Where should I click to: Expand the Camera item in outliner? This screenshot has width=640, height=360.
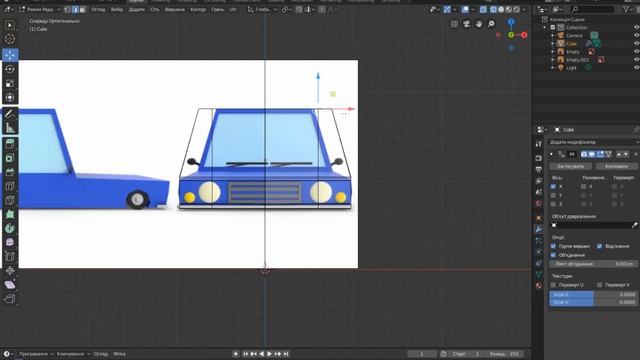click(x=553, y=36)
